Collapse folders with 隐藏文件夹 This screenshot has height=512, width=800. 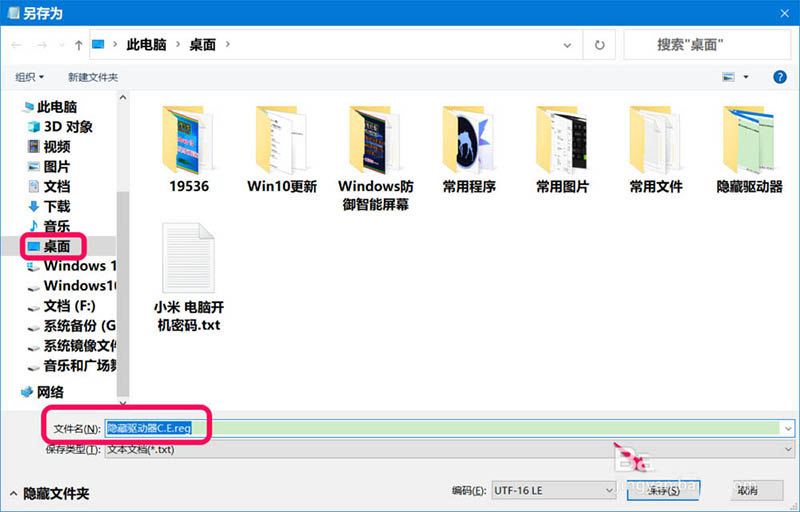point(49,494)
